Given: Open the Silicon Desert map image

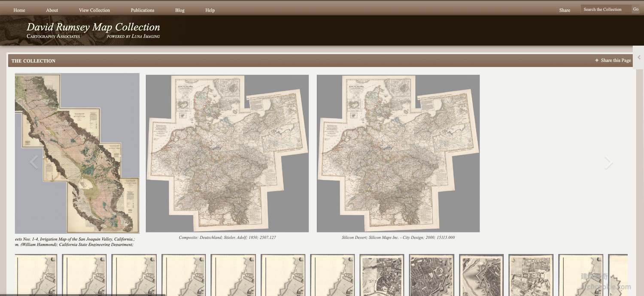Looking at the screenshot, I should point(398,153).
